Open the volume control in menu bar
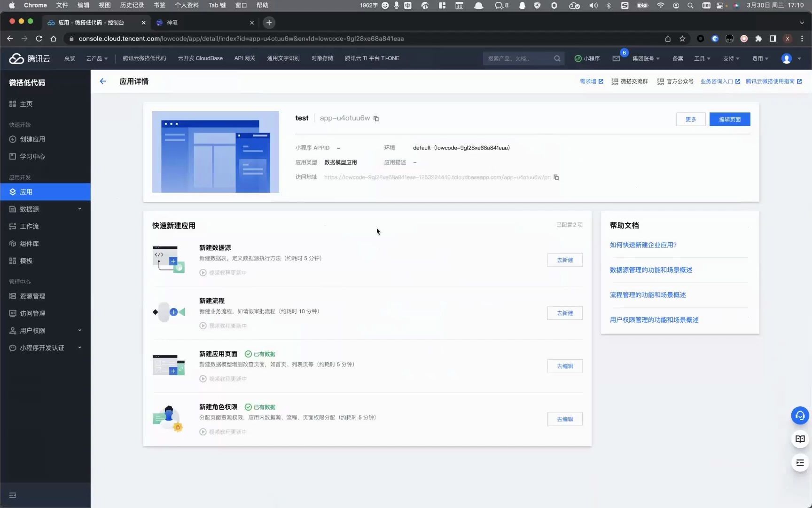The width and height of the screenshot is (812, 508). tap(593, 6)
